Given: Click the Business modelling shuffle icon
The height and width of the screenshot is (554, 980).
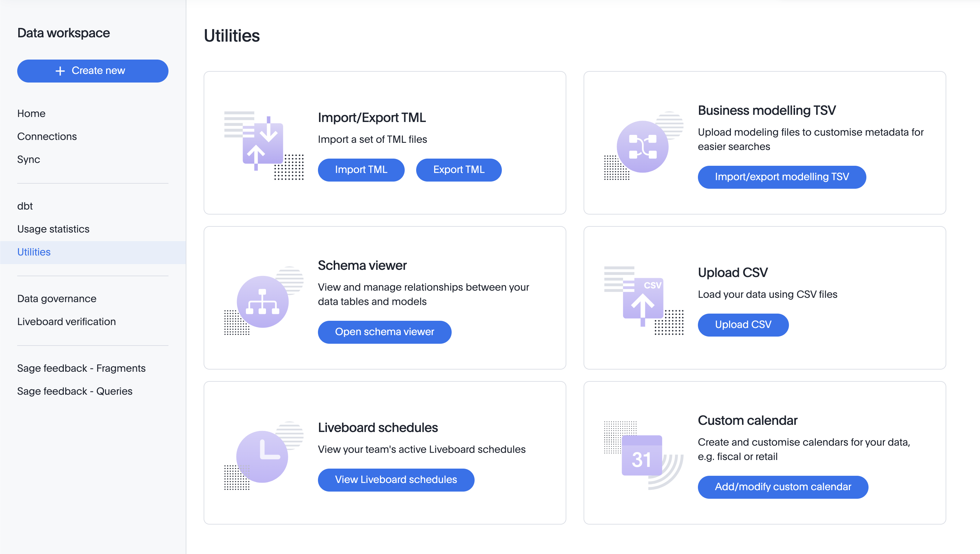Looking at the screenshot, I should [643, 147].
